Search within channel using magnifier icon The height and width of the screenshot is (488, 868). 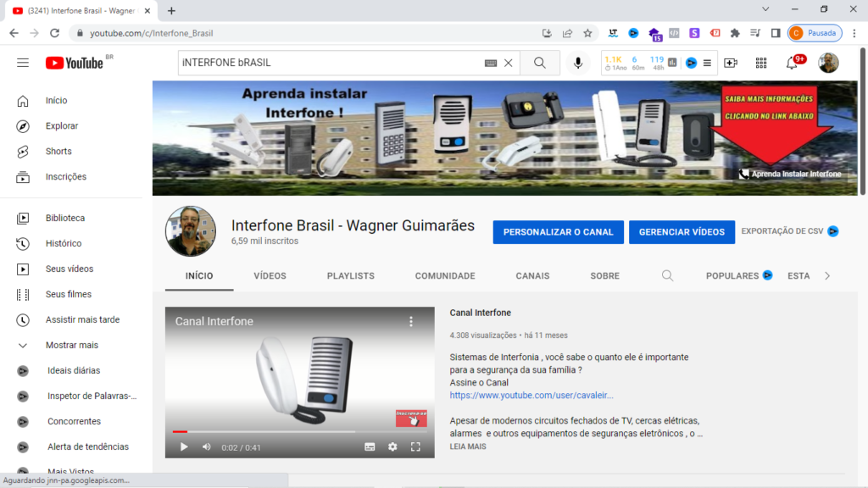coord(668,275)
